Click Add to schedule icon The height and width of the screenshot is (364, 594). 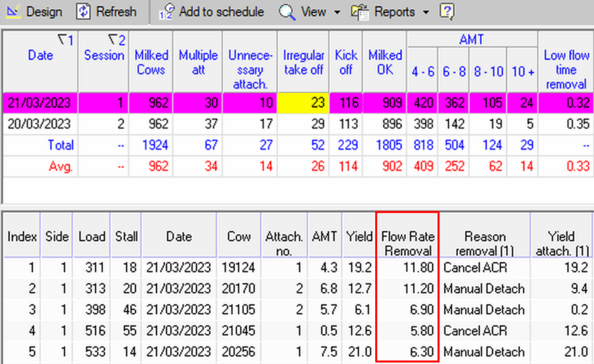[x=168, y=12]
